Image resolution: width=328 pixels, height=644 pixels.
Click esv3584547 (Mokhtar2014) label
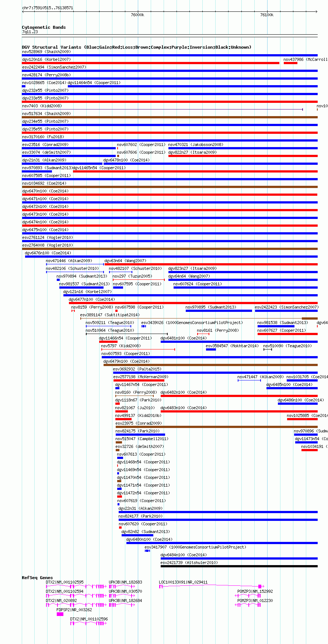(x=232, y=346)
